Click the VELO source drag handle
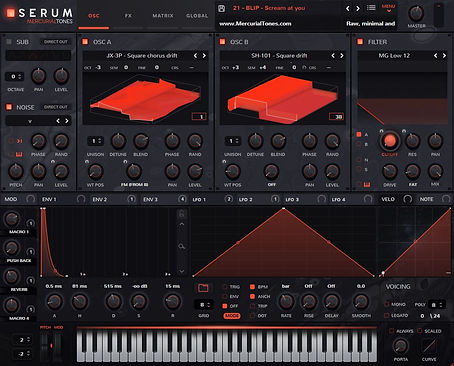The width and height of the screenshot is (454, 366). click(407, 199)
